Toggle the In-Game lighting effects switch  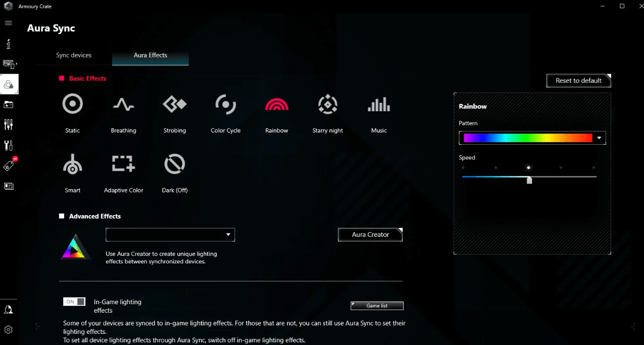pos(74,302)
